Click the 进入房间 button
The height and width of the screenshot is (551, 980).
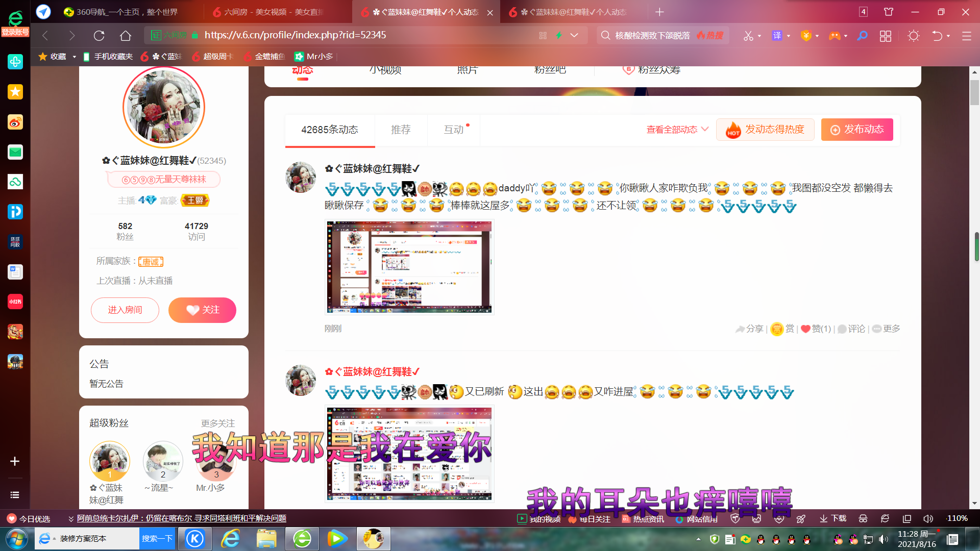click(x=125, y=310)
